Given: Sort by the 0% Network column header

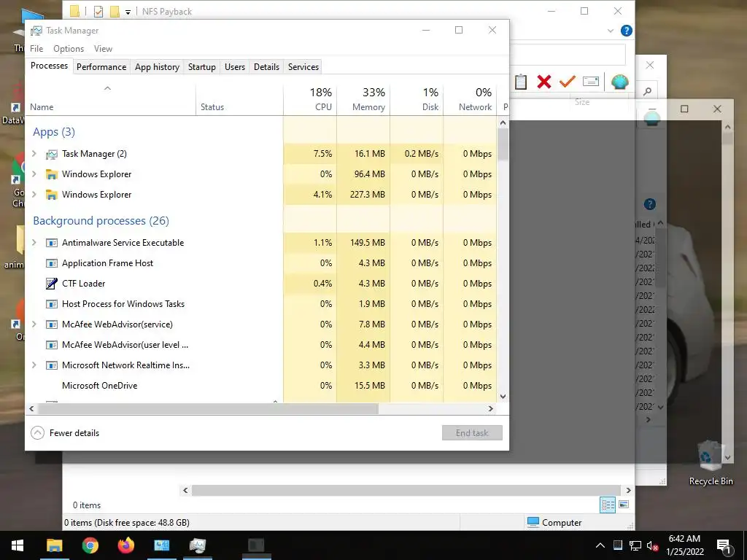Looking at the screenshot, I should [x=471, y=99].
